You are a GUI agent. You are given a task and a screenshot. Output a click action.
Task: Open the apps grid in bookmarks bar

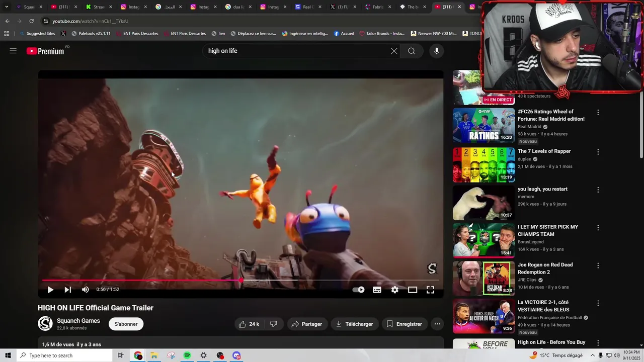(x=7, y=34)
